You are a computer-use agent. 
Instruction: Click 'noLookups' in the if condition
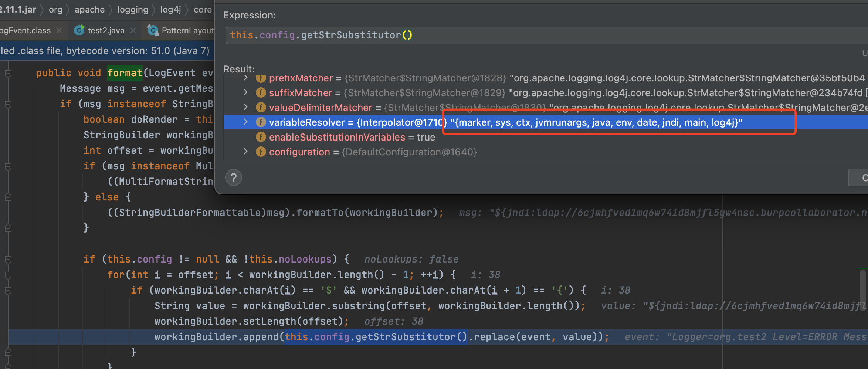pos(305,259)
